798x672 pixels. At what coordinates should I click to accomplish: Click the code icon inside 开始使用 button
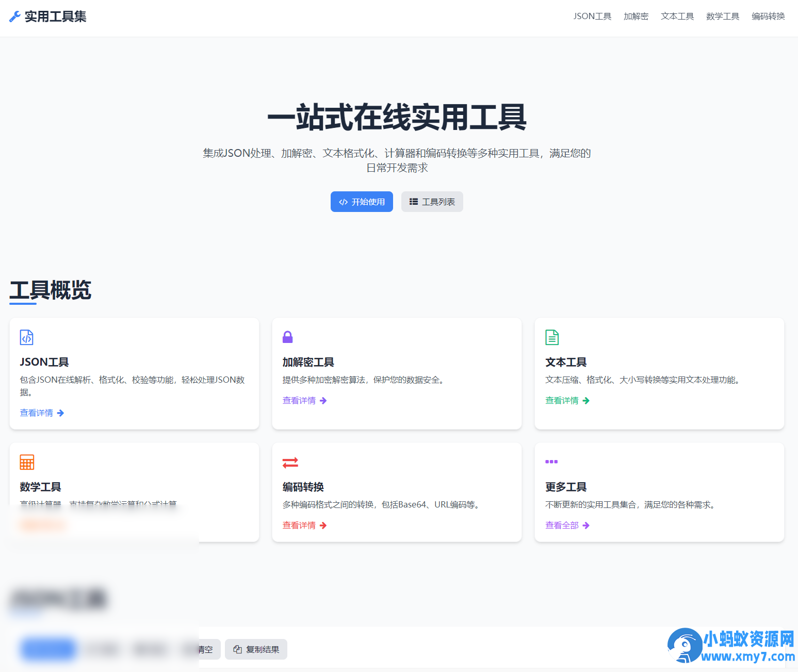(344, 202)
